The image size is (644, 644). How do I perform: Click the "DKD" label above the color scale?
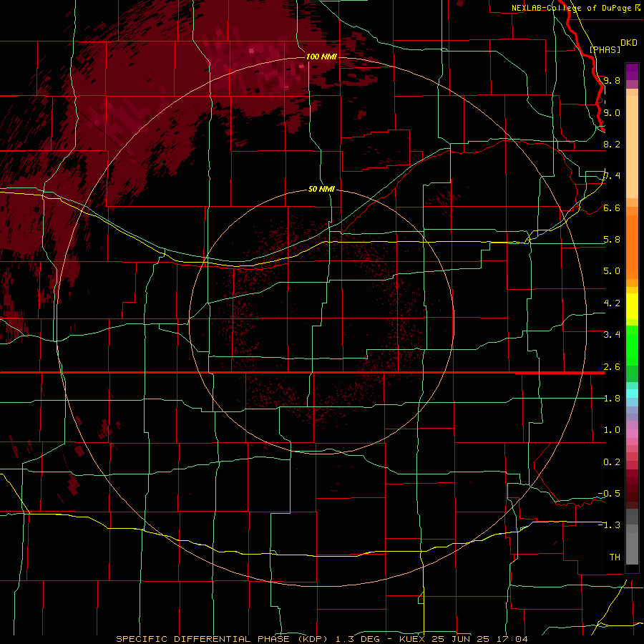(x=629, y=42)
